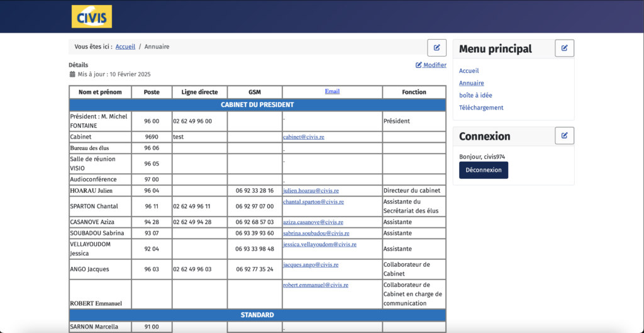Select the Bureau des élus cell
Image resolution: width=644 pixels, height=333 pixels.
[100, 148]
